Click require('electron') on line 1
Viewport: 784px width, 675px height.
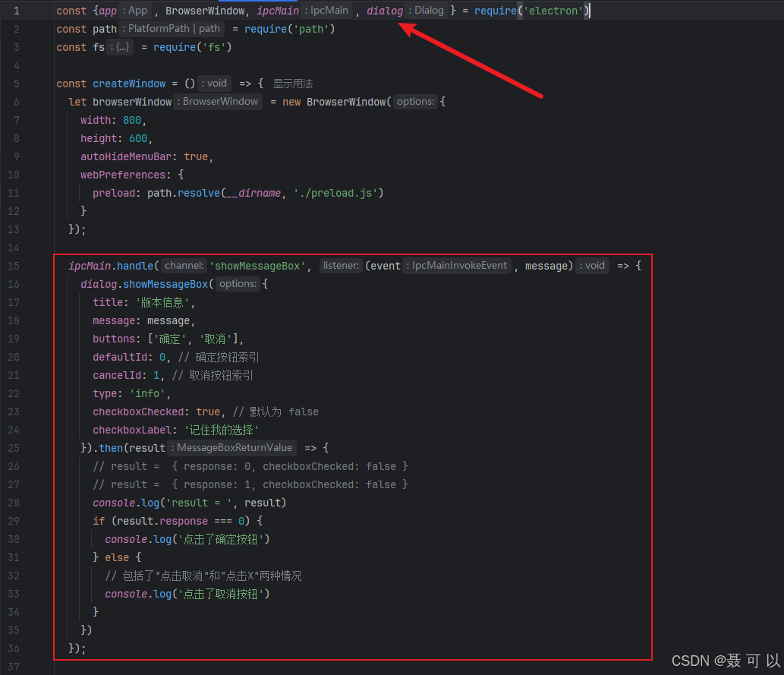tap(532, 11)
